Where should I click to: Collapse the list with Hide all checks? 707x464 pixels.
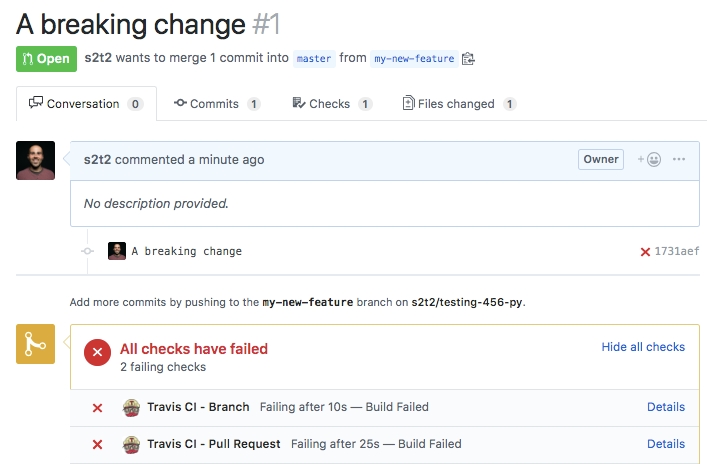point(643,347)
